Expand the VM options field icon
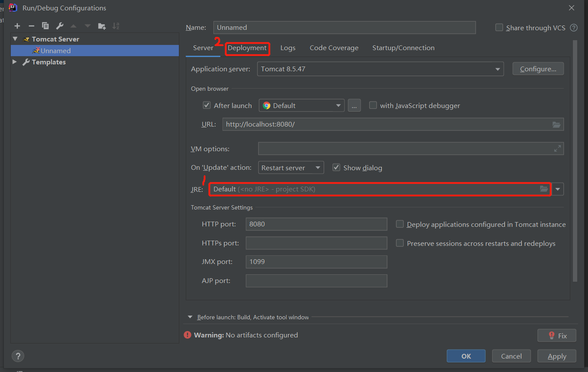Viewport: 588px width, 372px height. click(x=557, y=149)
